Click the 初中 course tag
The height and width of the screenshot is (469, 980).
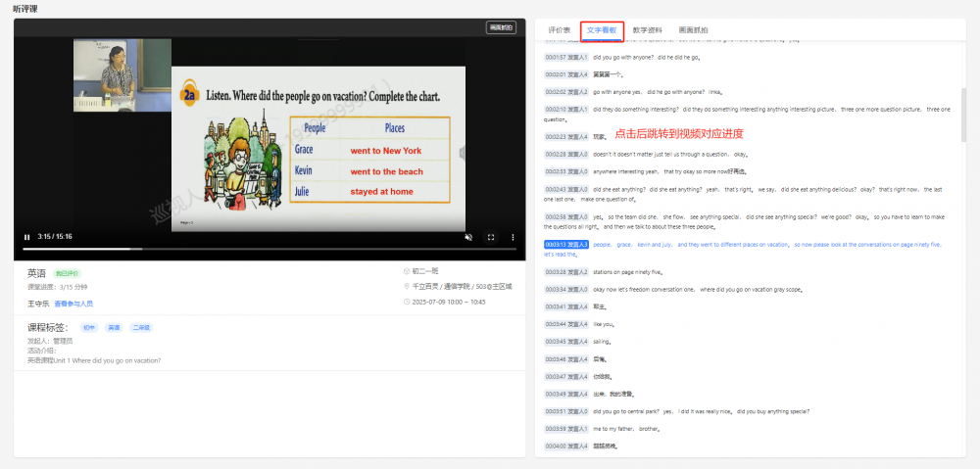pos(88,328)
